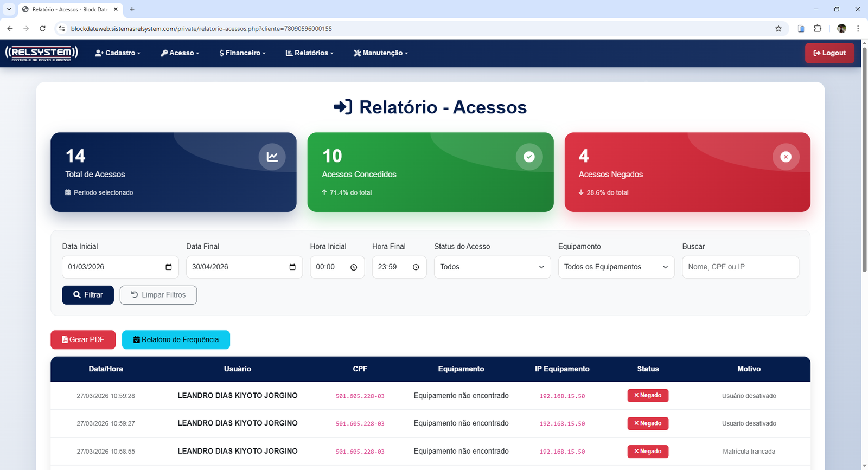Expand the browser tab search chevron
The image size is (868, 470).
[x=9, y=9]
